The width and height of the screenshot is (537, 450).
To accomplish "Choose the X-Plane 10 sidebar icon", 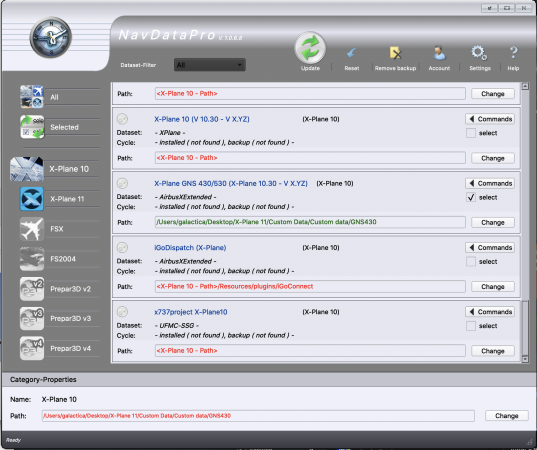I will [27, 169].
